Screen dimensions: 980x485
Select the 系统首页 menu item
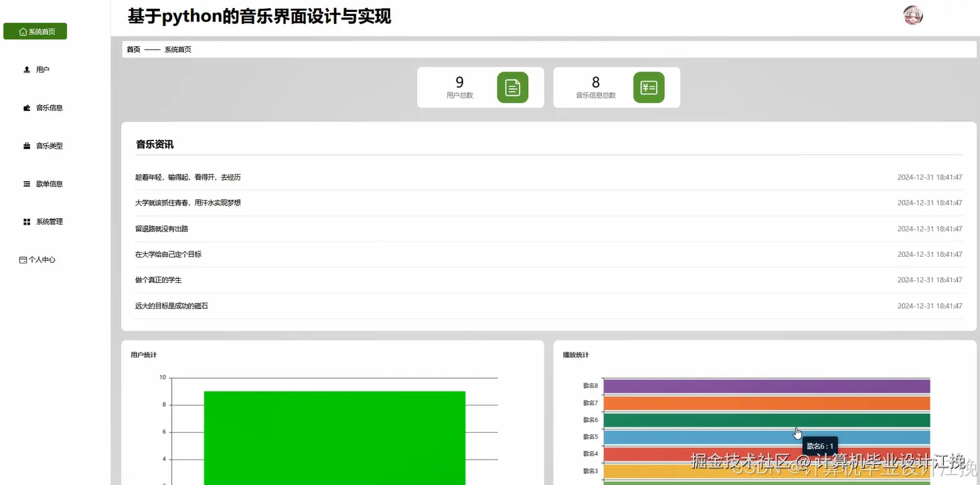click(x=39, y=31)
